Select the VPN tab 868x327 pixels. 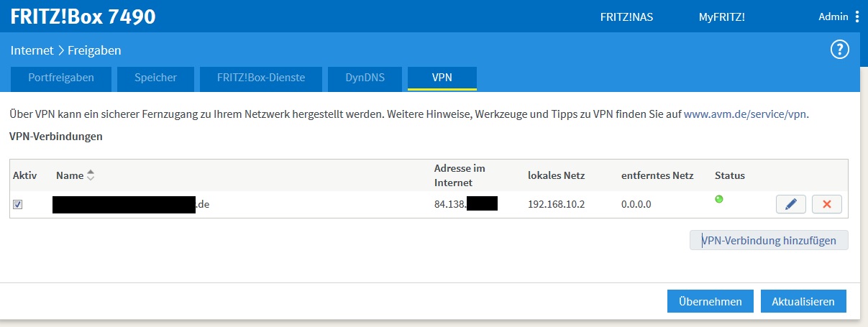click(442, 78)
